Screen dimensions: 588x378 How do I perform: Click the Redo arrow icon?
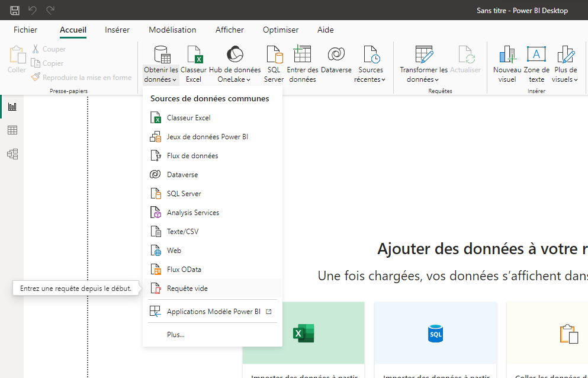click(50, 10)
